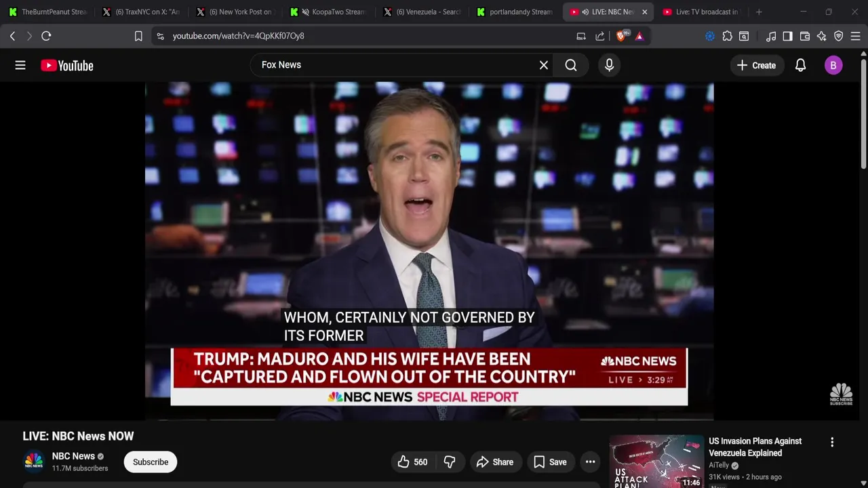Click the browser address bar URL
This screenshot has width=868, height=488.
point(238,36)
